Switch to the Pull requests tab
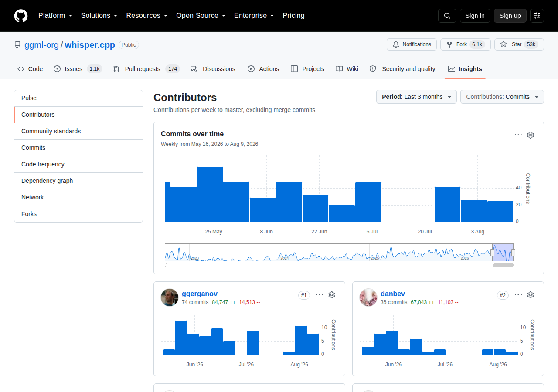This screenshot has height=392, width=558. pos(146,69)
